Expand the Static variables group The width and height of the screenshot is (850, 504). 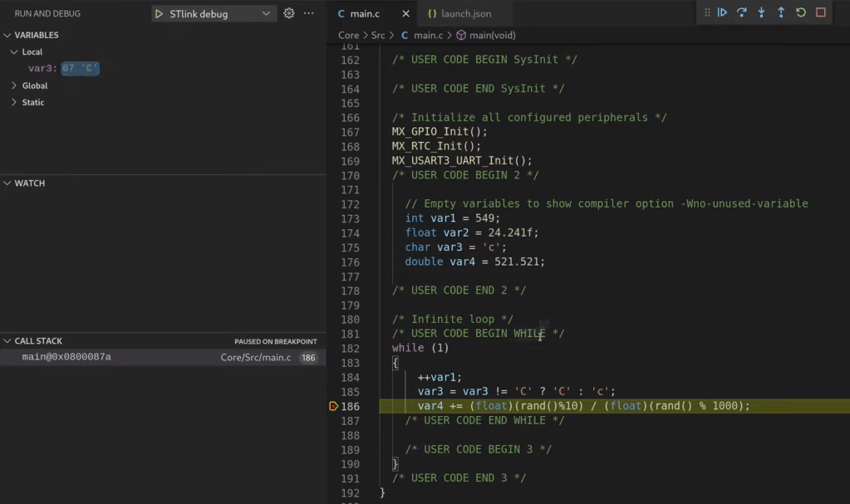click(x=14, y=102)
